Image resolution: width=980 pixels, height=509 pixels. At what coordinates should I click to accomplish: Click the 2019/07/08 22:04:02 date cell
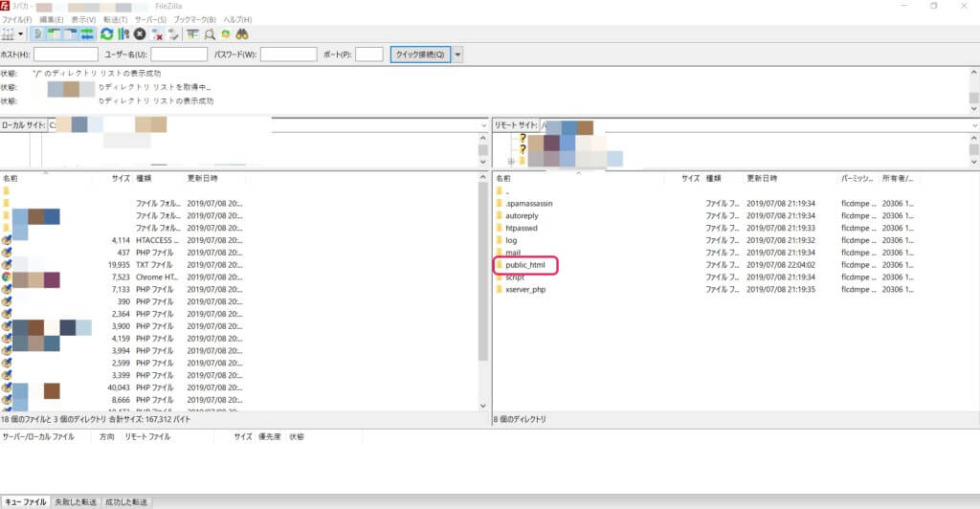[x=781, y=265]
